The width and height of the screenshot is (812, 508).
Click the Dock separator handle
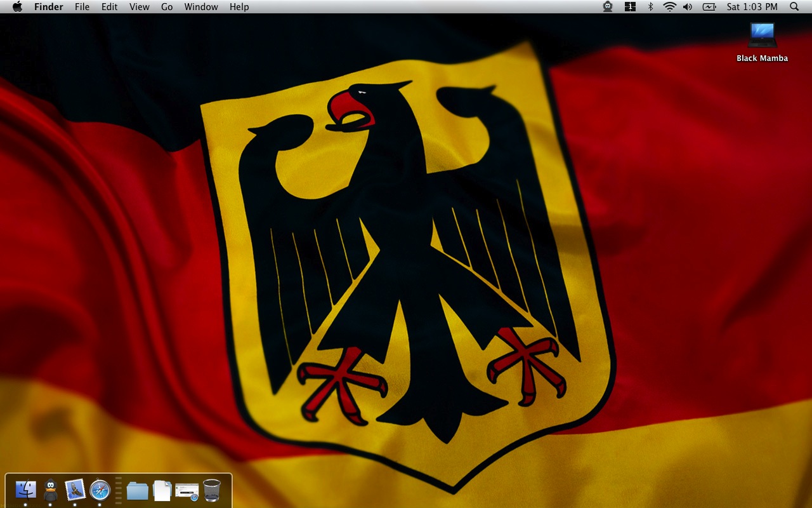click(118, 490)
